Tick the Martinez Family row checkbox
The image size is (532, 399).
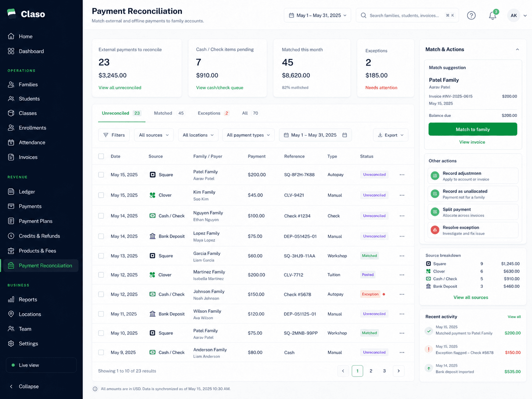point(101,275)
